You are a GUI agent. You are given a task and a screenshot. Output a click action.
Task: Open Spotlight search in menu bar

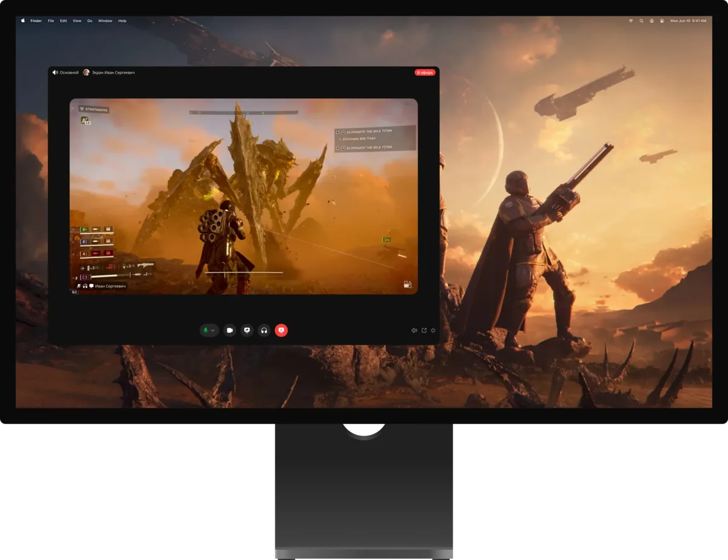[641, 21]
